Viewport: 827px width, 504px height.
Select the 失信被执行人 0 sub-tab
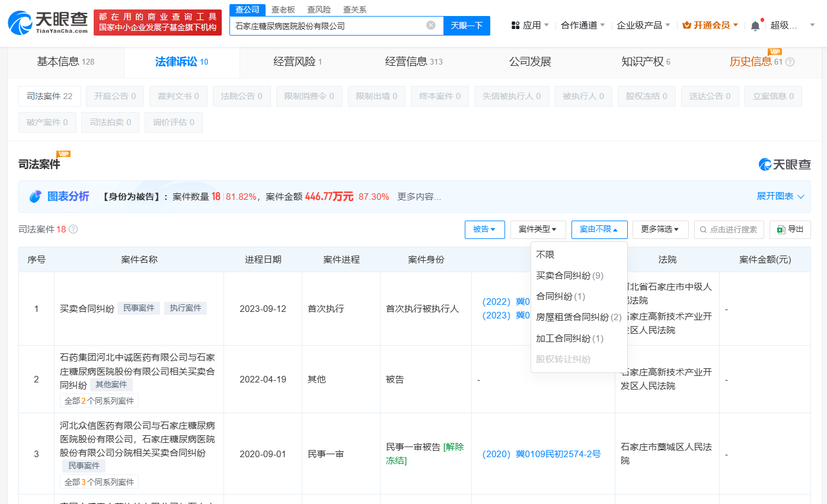click(512, 96)
